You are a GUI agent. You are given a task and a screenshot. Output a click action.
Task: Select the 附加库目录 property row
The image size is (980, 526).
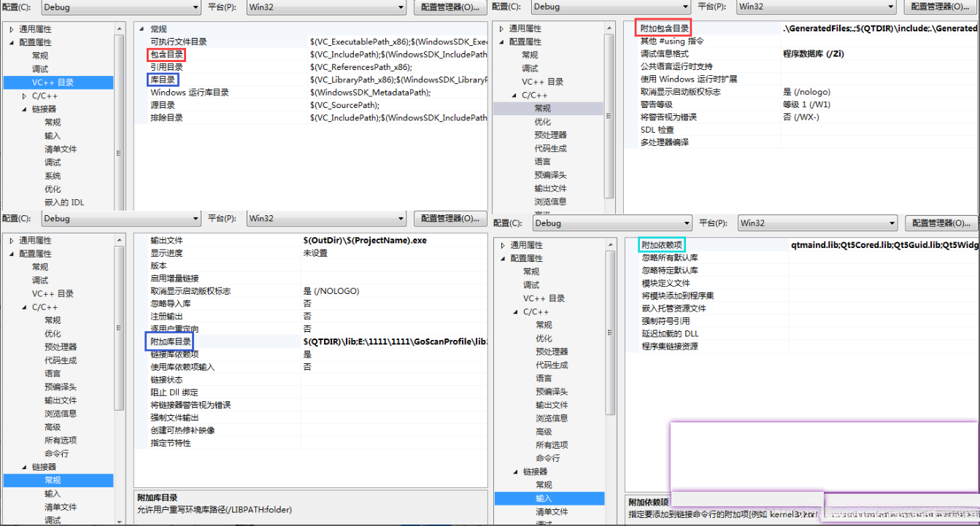click(312, 341)
